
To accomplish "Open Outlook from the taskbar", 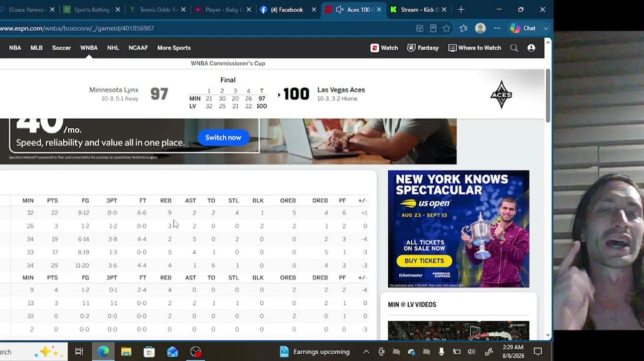I will coord(172,351).
